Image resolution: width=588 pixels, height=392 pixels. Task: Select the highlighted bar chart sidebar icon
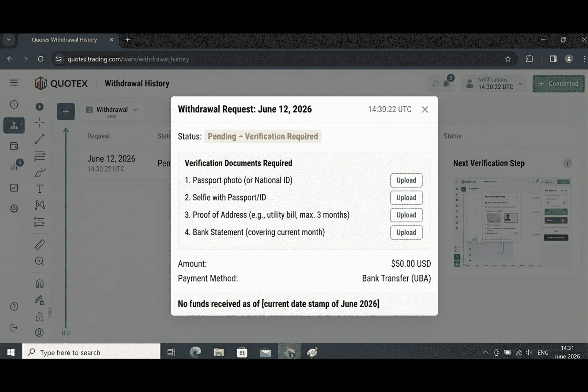(14, 126)
